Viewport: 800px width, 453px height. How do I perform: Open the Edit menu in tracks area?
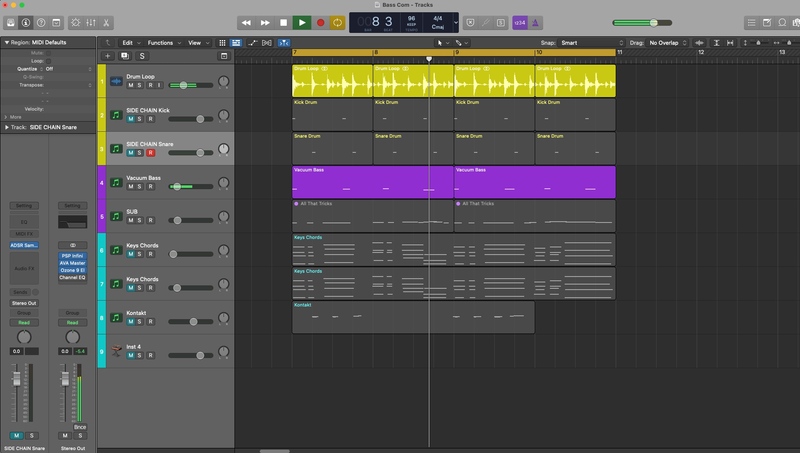pyautogui.click(x=129, y=43)
